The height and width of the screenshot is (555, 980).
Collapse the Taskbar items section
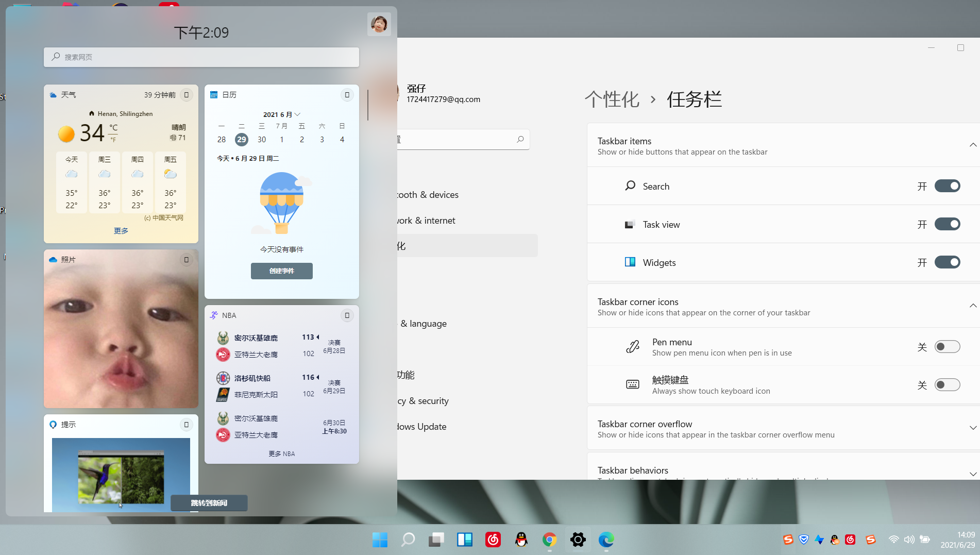coord(972,145)
